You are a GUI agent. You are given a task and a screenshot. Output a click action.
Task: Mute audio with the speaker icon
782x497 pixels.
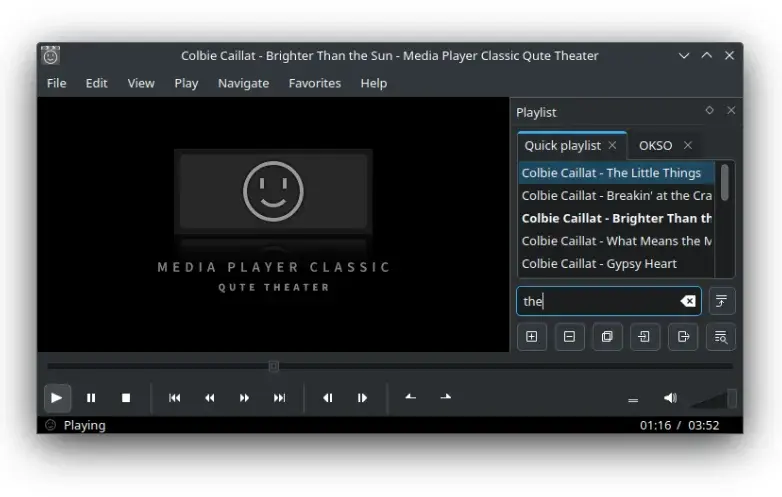click(x=669, y=398)
